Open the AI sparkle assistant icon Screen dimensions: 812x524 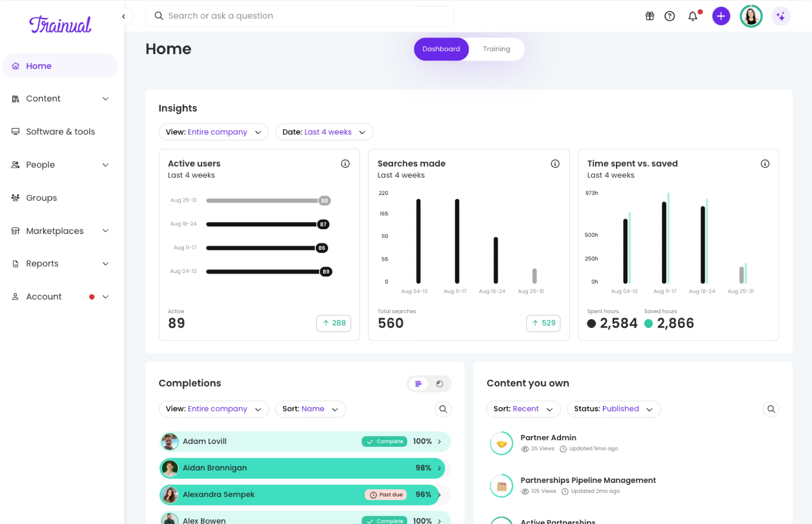click(x=781, y=16)
